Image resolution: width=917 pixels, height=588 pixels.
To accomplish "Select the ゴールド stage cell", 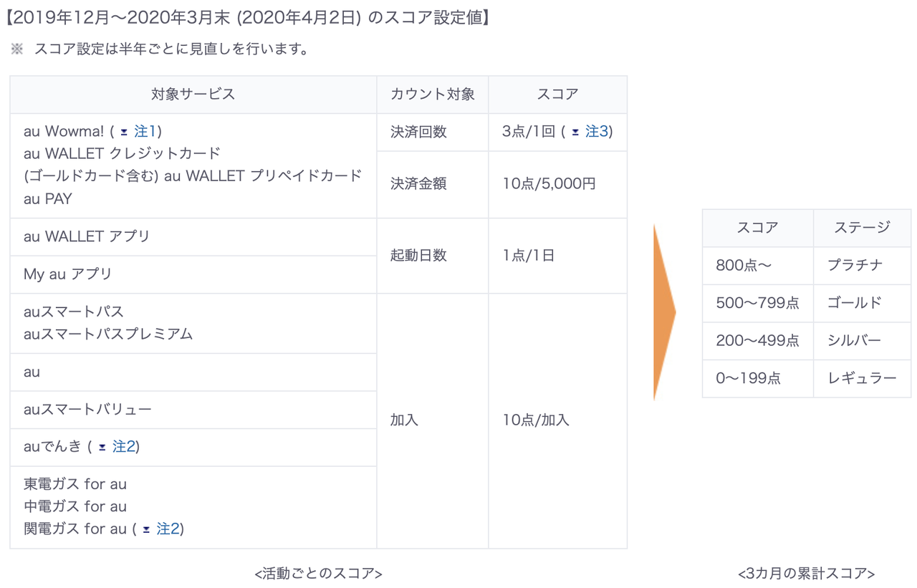I will [x=863, y=303].
